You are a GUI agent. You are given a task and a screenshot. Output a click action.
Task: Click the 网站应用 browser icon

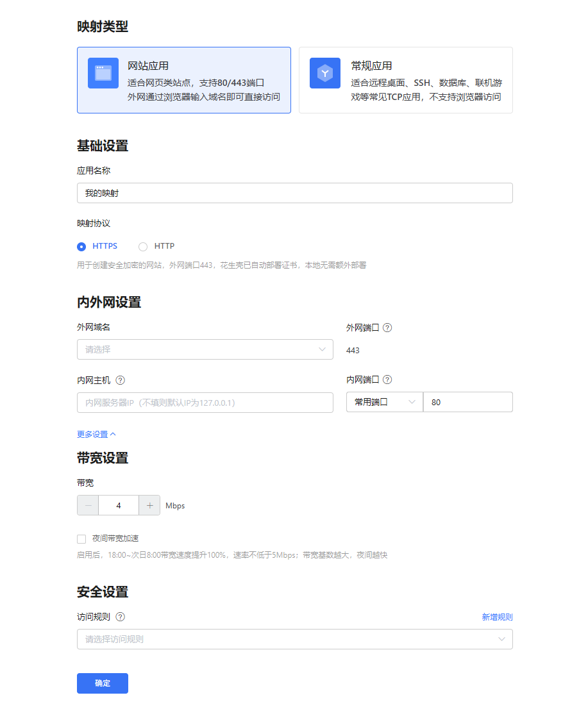tap(103, 73)
